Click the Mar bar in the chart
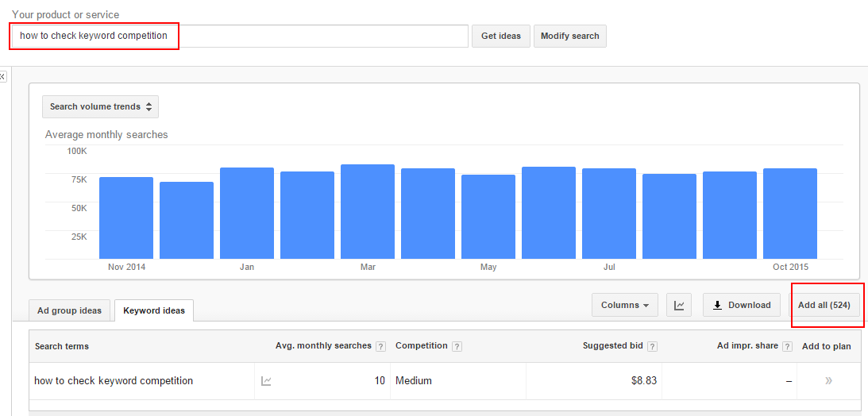The width and height of the screenshot is (868, 416). (368, 211)
